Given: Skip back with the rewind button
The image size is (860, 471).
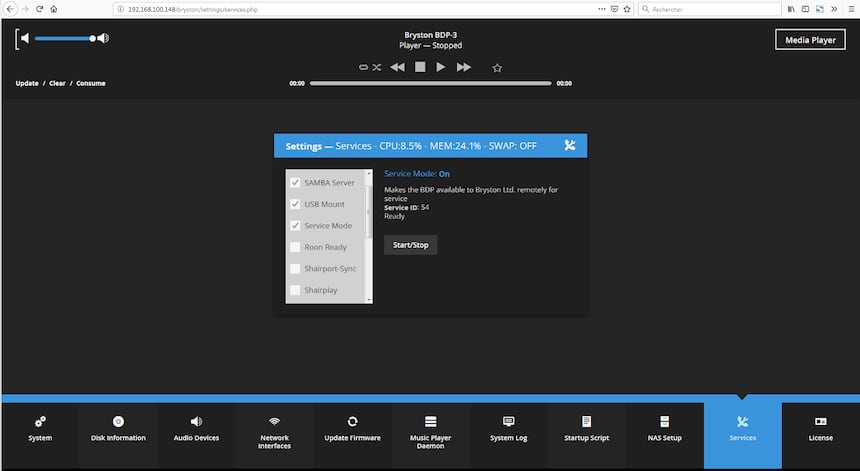Looking at the screenshot, I should (397, 67).
